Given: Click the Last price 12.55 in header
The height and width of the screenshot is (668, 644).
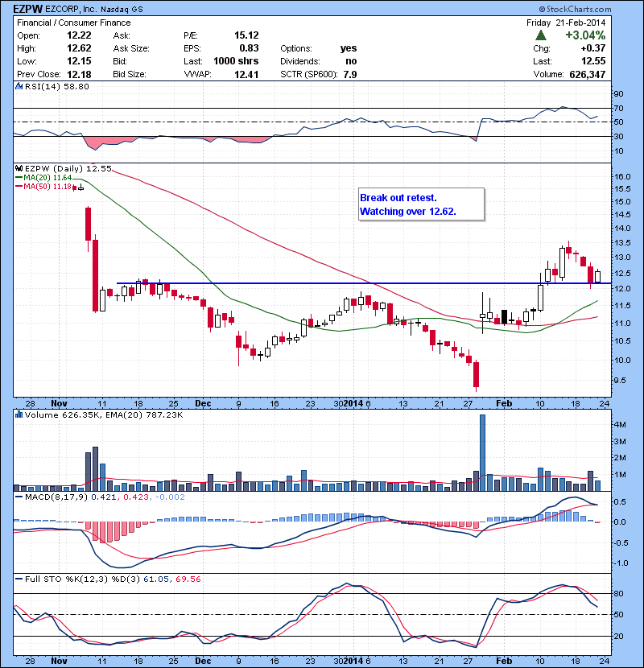Looking at the screenshot, I should pos(593,61).
